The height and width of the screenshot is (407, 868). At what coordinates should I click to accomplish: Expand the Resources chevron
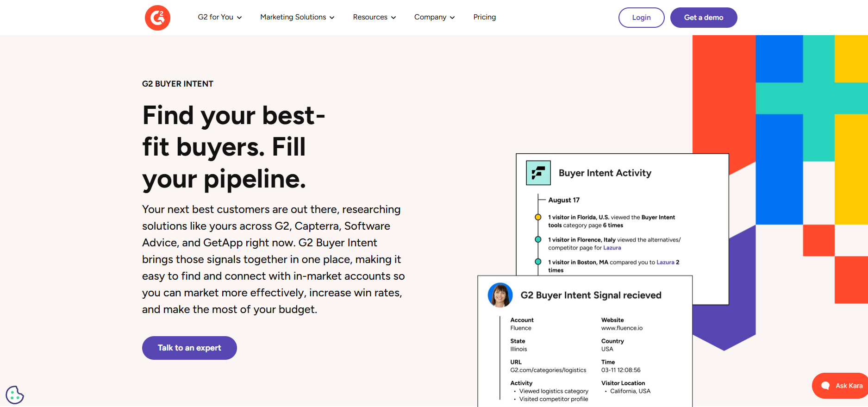[x=393, y=18]
